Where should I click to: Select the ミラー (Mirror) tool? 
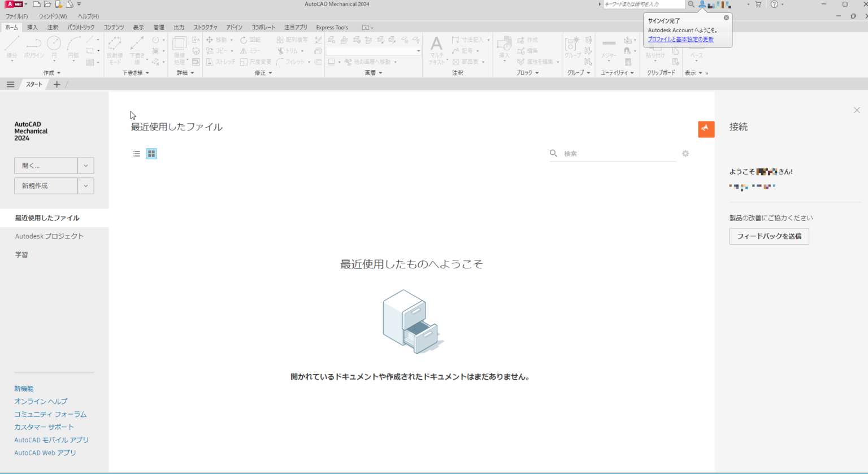[249, 50]
